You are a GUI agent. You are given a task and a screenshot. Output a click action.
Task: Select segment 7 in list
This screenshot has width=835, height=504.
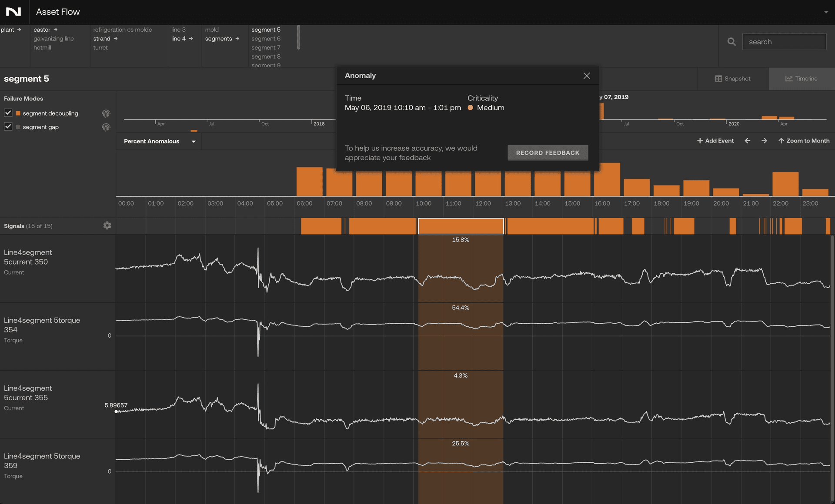pos(266,48)
